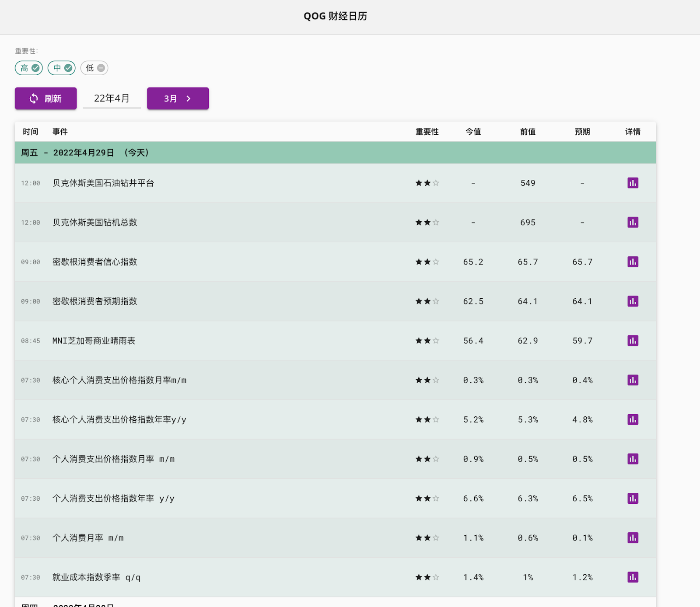Click the 前值 column header
Viewport: 700px width, 607px height.
[x=528, y=132]
